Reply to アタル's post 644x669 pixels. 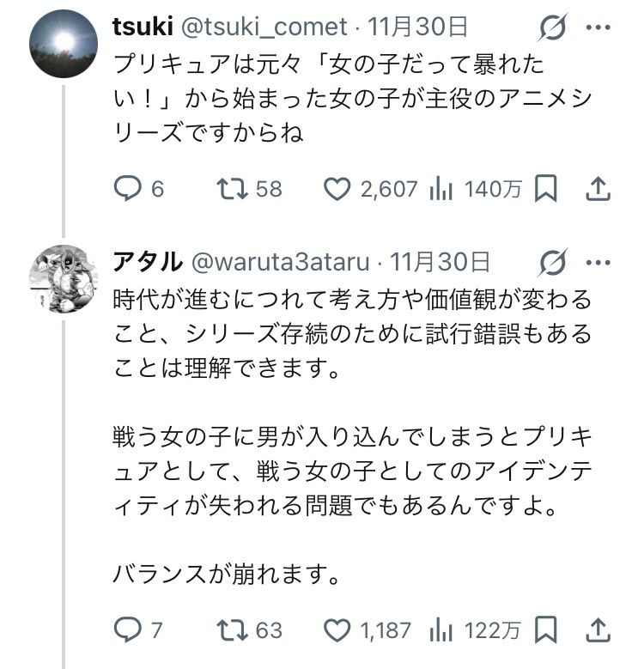129,630
